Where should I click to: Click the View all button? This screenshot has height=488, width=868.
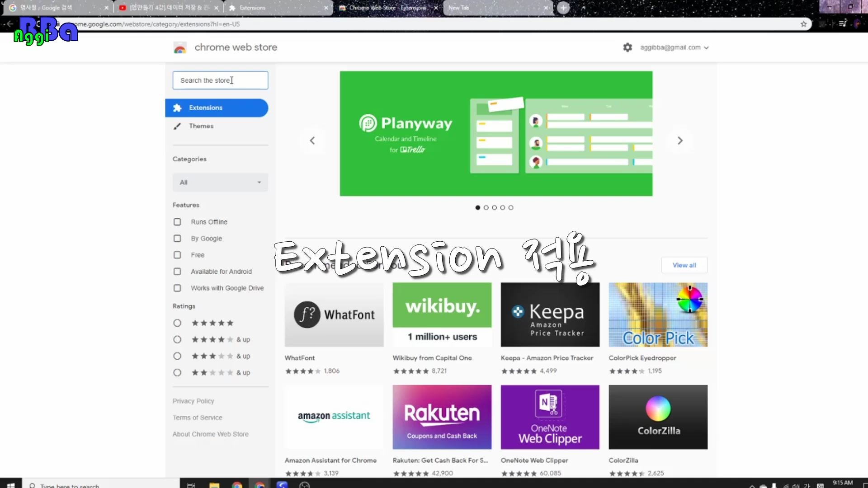[x=684, y=265]
